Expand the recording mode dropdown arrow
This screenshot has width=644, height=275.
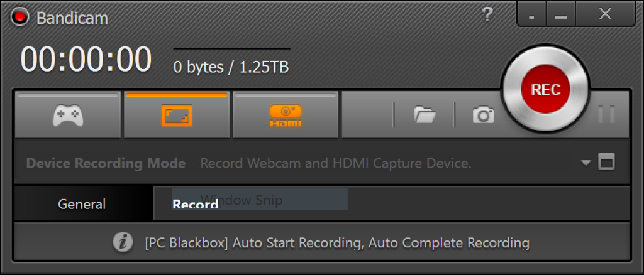coord(586,163)
